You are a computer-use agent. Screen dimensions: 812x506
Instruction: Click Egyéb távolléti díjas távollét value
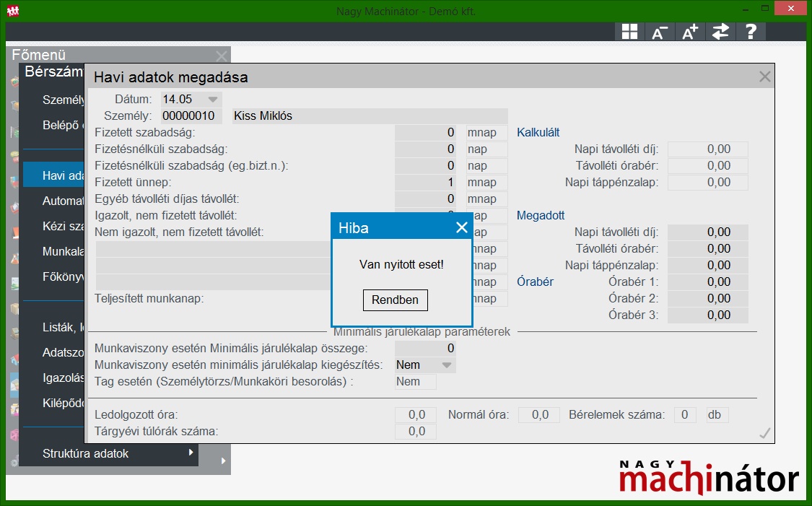click(425, 199)
